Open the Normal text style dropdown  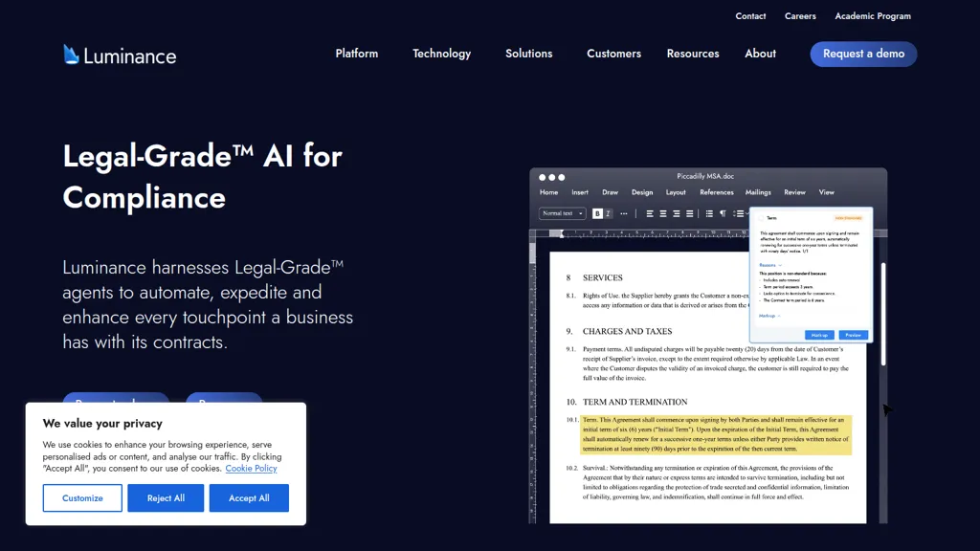[x=563, y=213]
